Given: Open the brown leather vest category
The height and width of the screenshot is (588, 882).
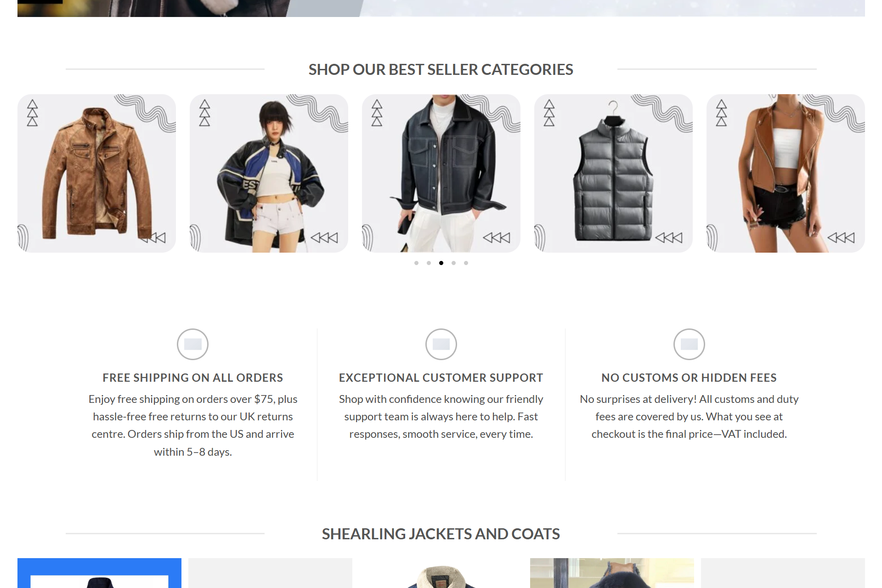Looking at the screenshot, I should pyautogui.click(x=786, y=173).
